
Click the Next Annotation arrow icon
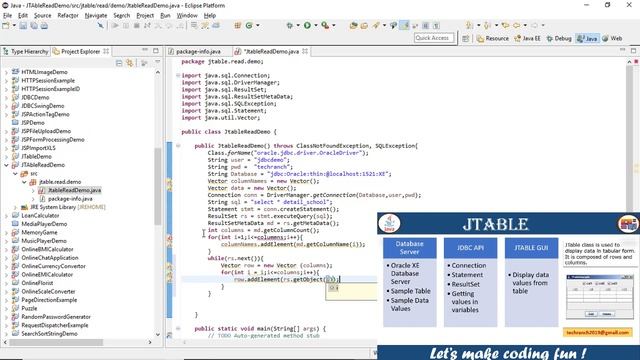tap(470, 26)
